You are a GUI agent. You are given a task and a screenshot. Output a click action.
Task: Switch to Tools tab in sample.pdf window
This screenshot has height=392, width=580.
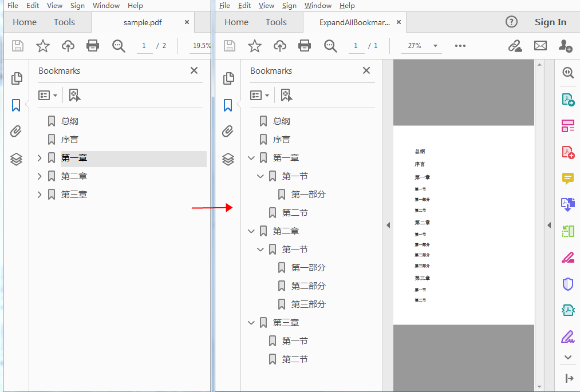pyautogui.click(x=64, y=22)
